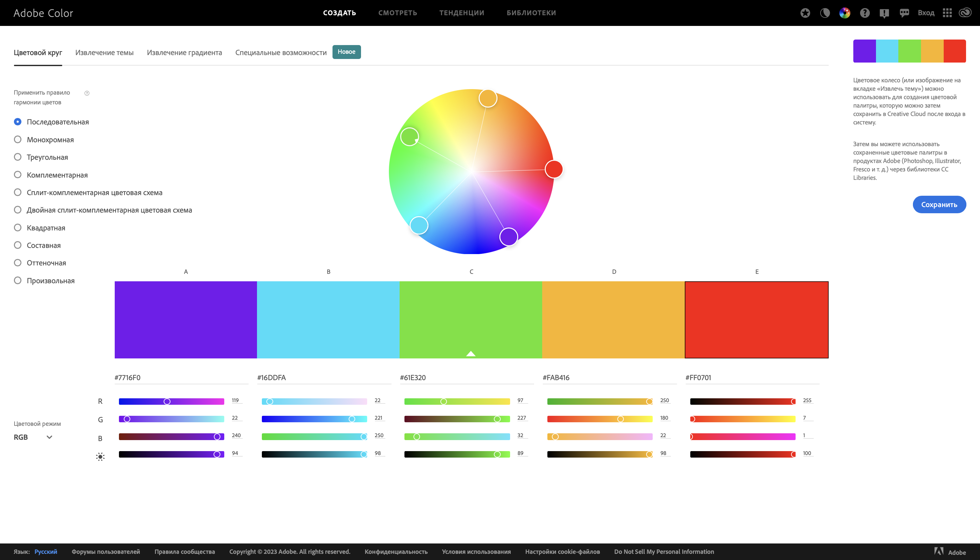980x560 pixels.
Task: Switch to Цветовой круг tab
Action: coord(38,53)
